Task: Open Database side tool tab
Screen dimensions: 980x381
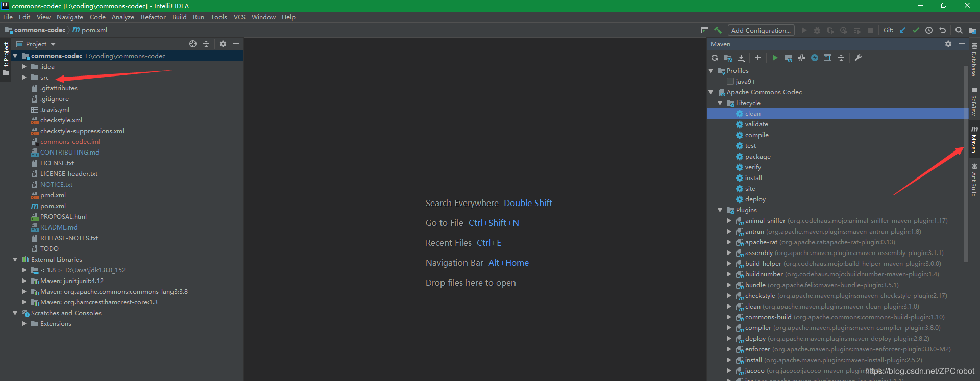Action: coord(974,59)
